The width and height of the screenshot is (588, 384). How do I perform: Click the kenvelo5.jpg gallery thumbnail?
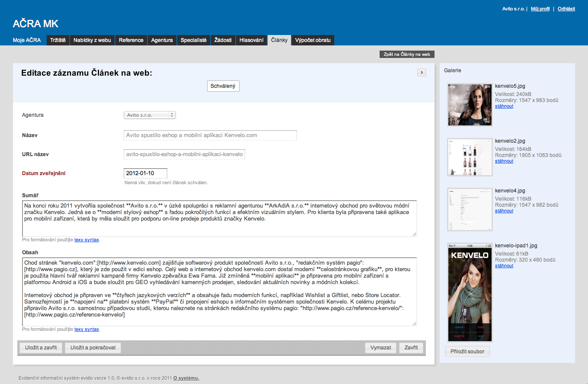[470, 105]
